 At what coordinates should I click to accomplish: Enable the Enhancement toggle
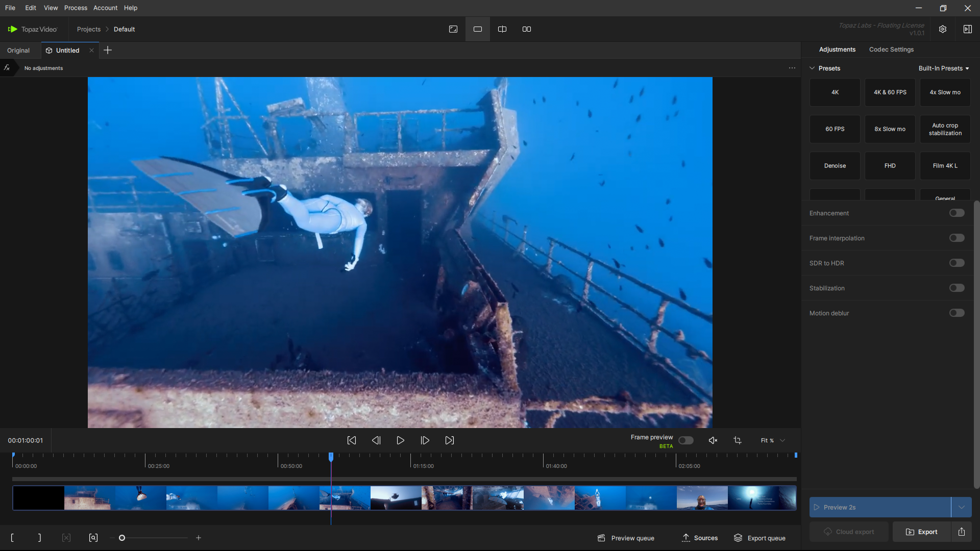957,213
